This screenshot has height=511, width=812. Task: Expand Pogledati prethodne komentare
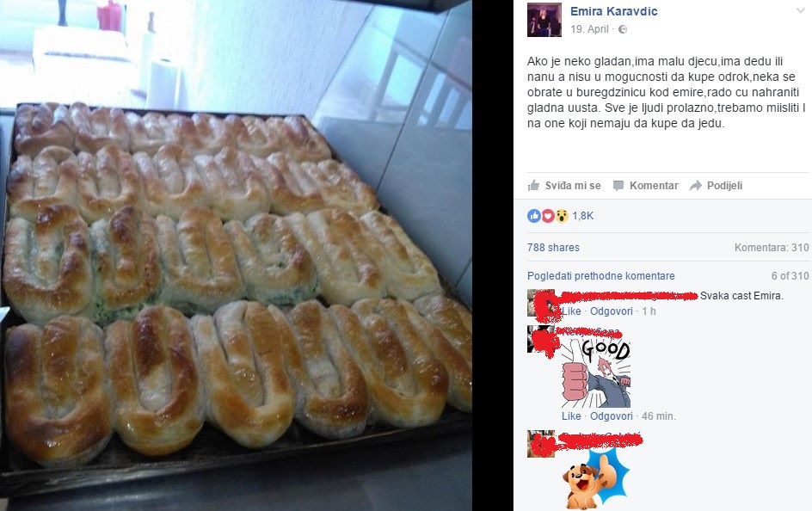click(600, 276)
